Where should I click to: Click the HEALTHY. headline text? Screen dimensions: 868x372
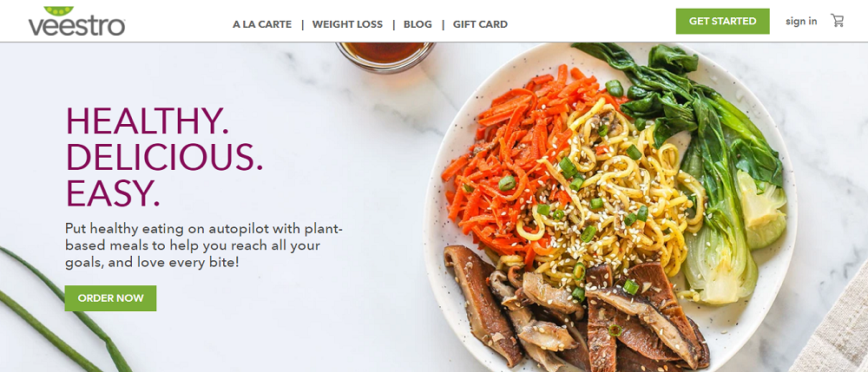pos(148,120)
